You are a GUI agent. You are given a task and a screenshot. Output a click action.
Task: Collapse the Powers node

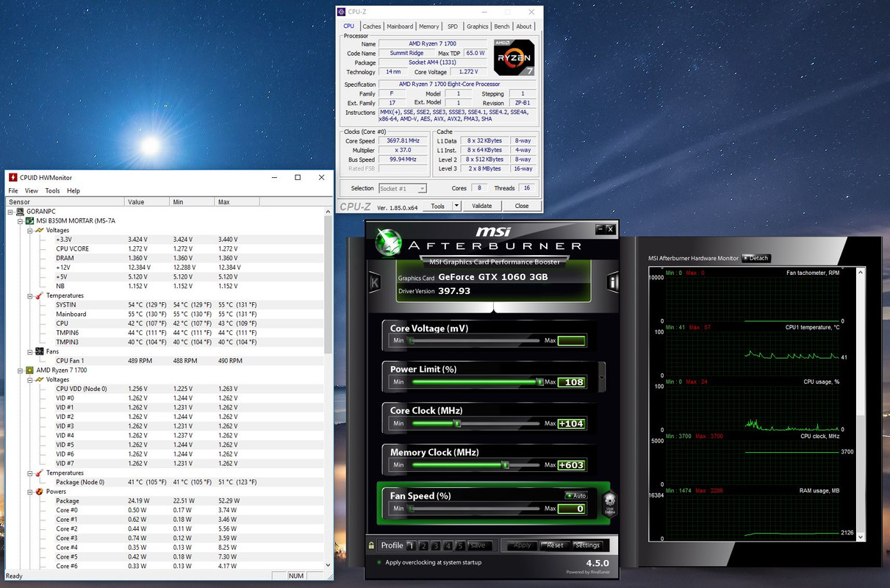pos(30,492)
